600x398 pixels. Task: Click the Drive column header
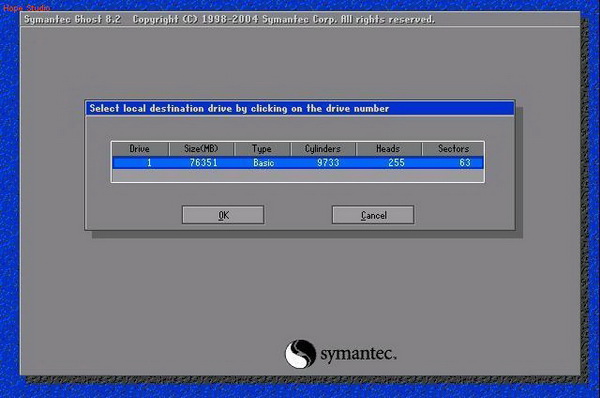pos(140,148)
